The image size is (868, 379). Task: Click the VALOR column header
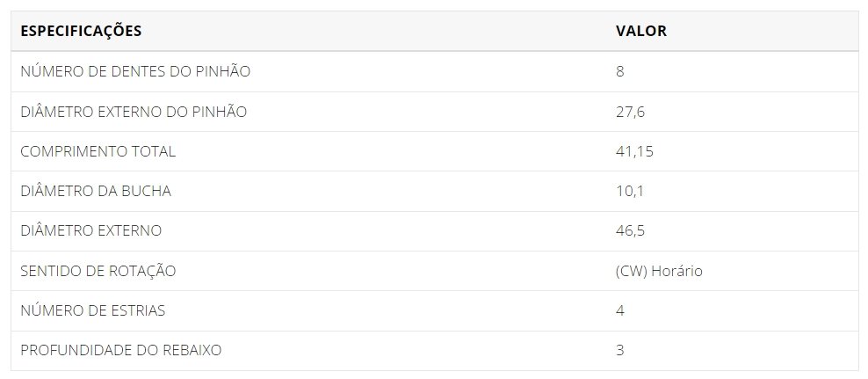[x=641, y=31]
